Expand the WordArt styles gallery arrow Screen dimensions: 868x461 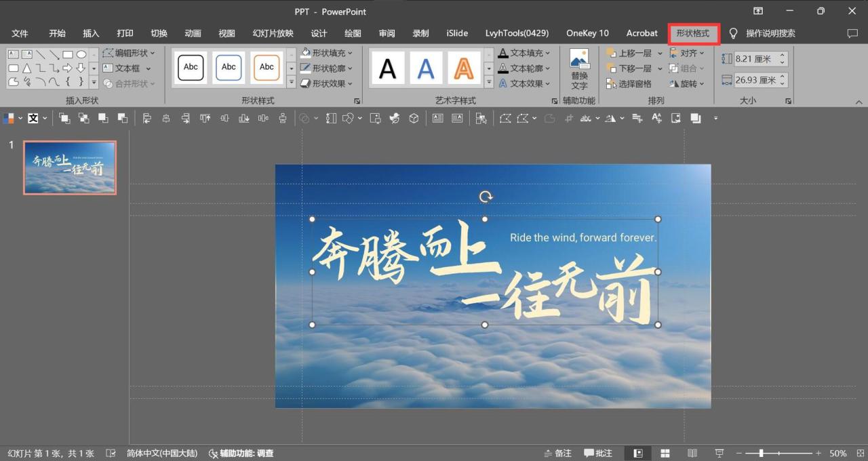(488, 83)
